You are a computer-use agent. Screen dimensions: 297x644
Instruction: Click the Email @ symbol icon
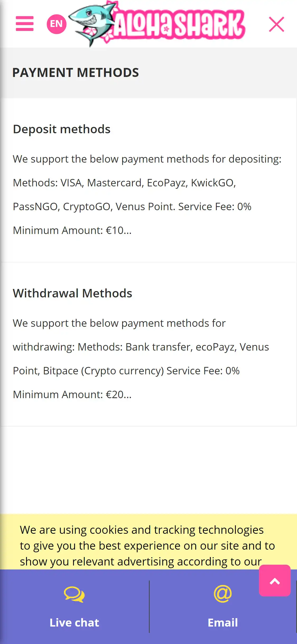tap(223, 594)
